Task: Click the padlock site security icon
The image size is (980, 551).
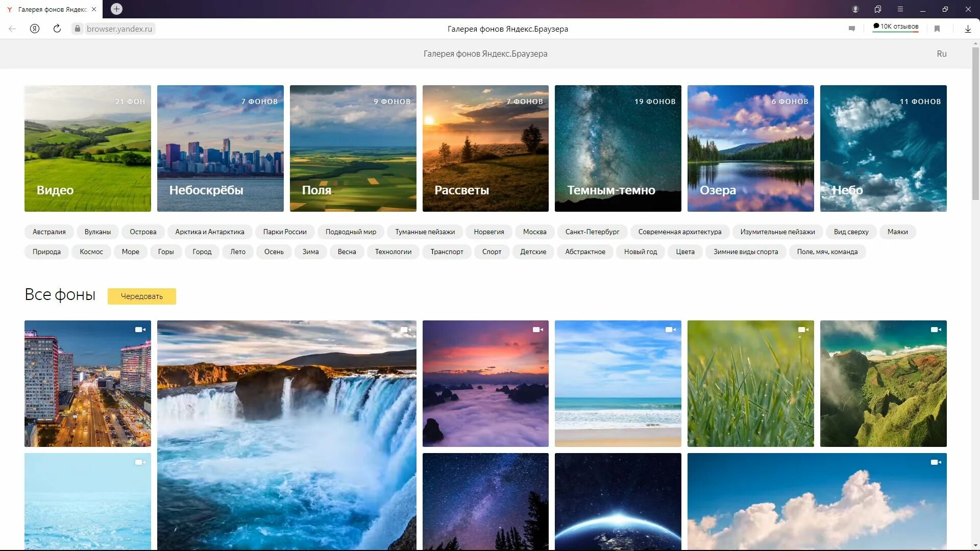Action: [x=78, y=29]
